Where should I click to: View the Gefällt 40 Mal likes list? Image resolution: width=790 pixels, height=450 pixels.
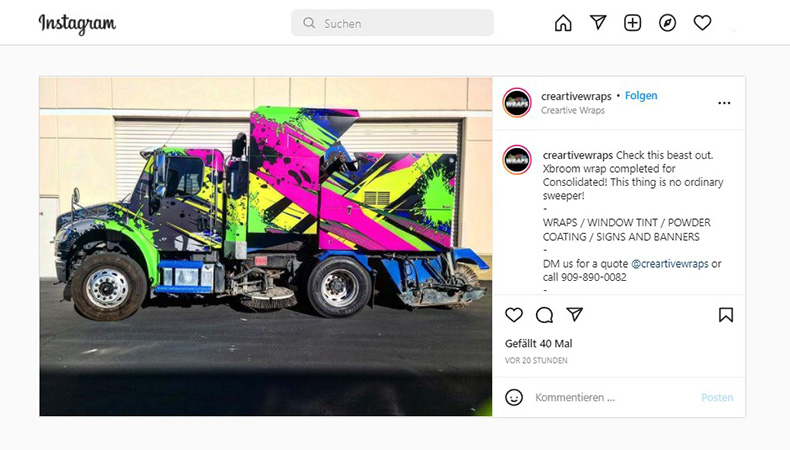pyautogui.click(x=538, y=344)
